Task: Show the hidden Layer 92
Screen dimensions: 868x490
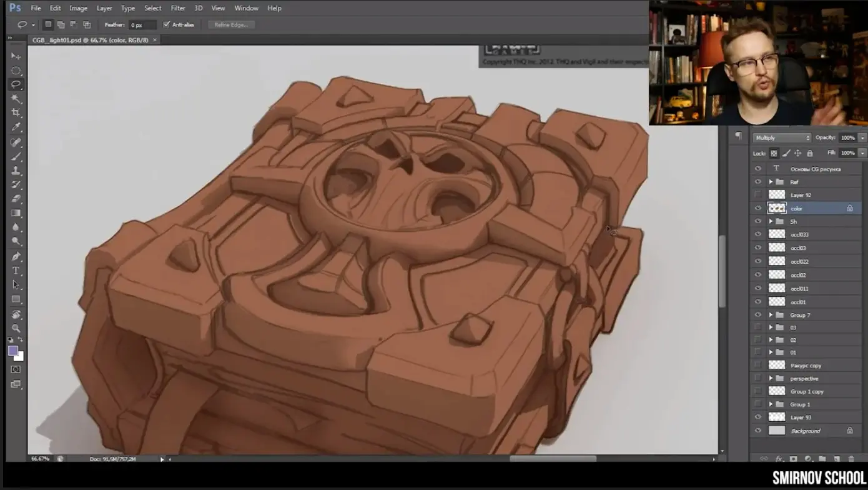Action: coord(758,195)
